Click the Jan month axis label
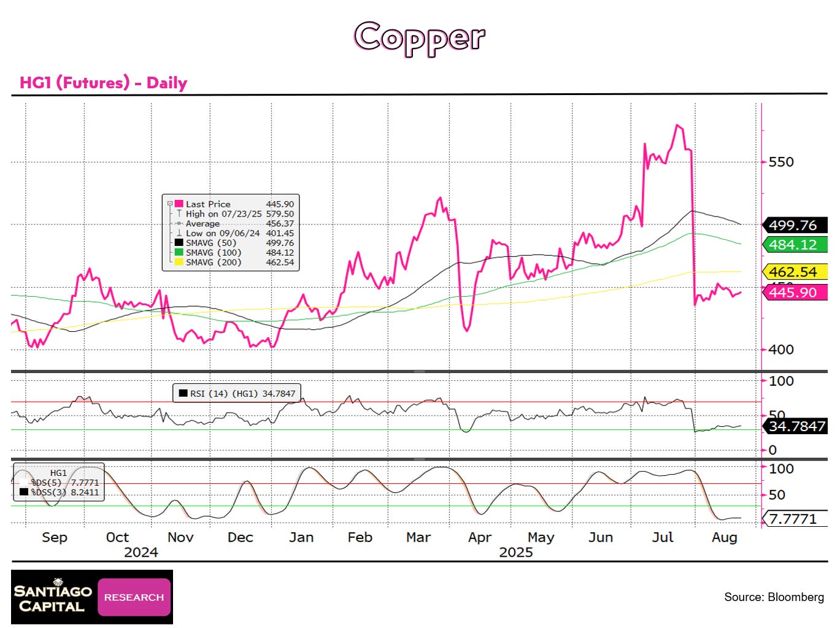The image size is (840, 628). 301,537
